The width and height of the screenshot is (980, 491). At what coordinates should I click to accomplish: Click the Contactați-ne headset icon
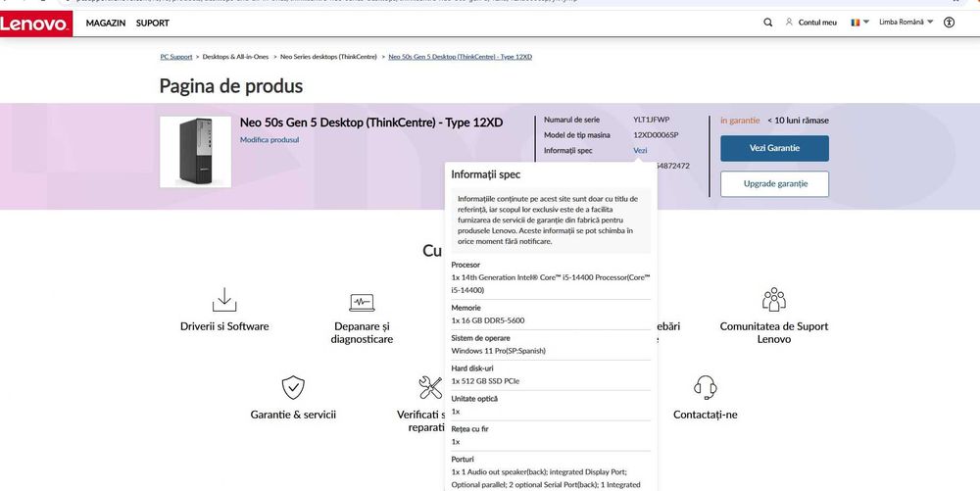tap(705, 387)
